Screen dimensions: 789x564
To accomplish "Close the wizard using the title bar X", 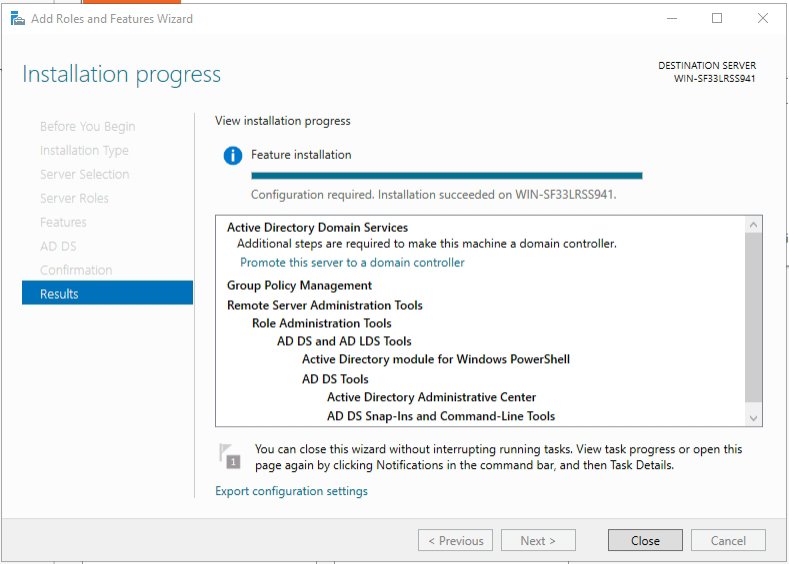I will tap(763, 18).
